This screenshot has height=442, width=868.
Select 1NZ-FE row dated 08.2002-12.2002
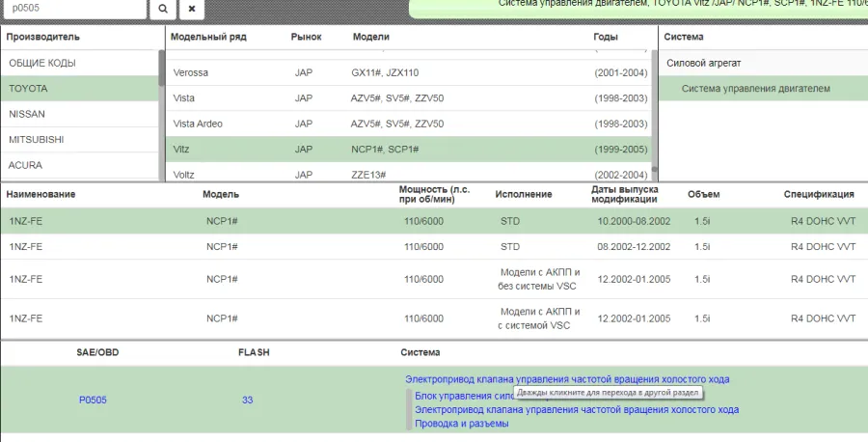click(434, 246)
